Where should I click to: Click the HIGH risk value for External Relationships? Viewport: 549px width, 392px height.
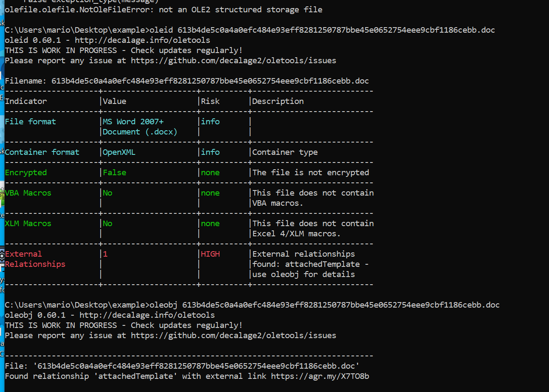tap(210, 254)
